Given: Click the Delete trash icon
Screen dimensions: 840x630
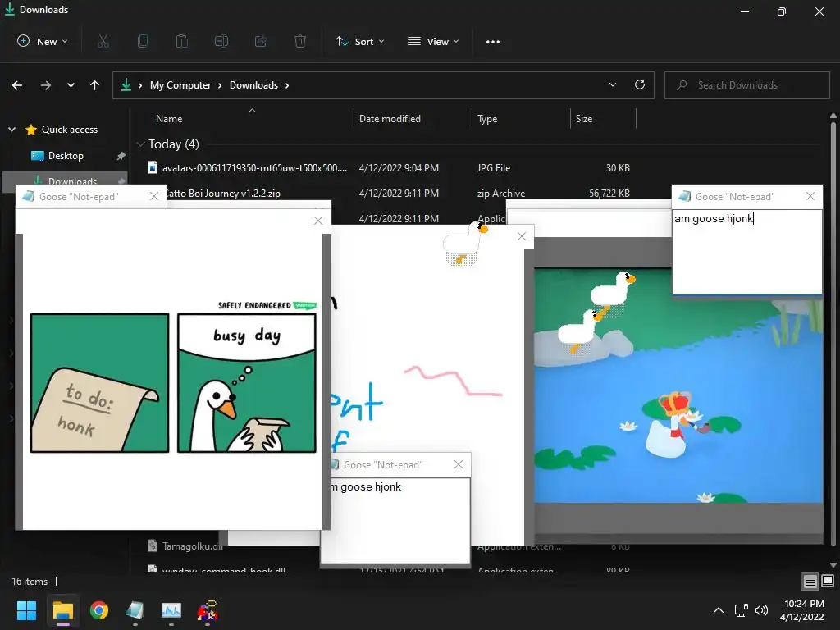Looking at the screenshot, I should point(300,41).
